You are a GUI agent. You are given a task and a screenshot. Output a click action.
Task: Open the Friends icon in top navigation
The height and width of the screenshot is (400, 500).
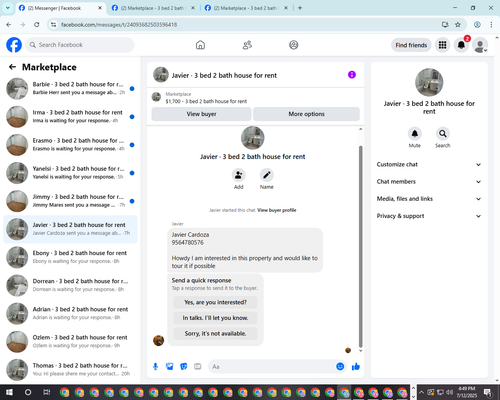tap(247, 45)
